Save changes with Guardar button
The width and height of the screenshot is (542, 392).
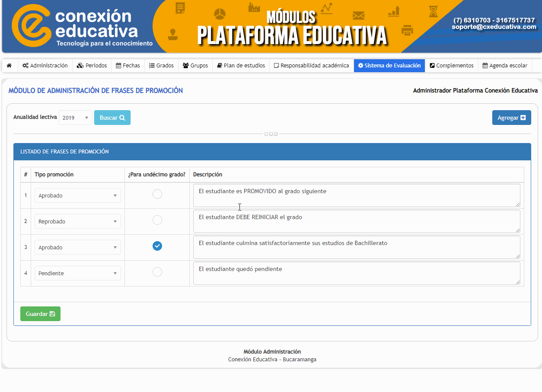pos(40,314)
